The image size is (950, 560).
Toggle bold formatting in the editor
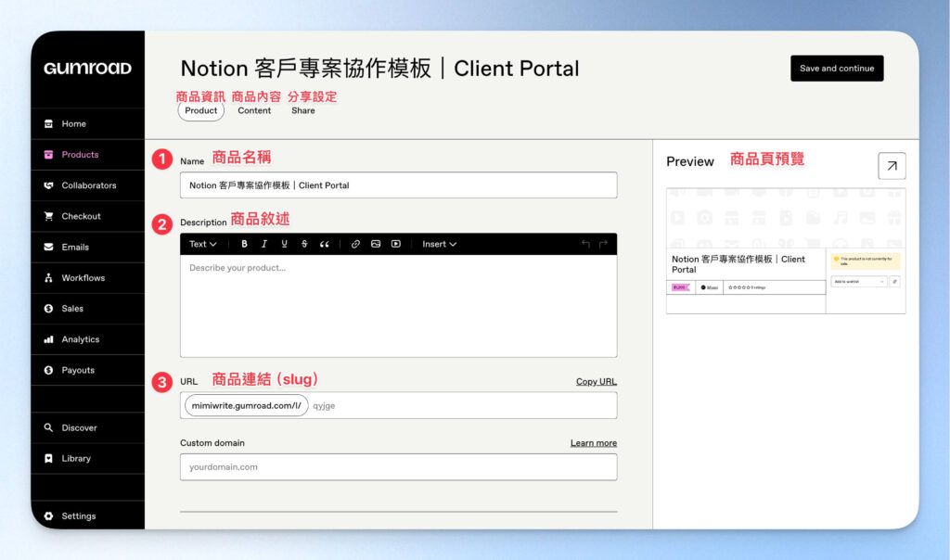click(244, 244)
